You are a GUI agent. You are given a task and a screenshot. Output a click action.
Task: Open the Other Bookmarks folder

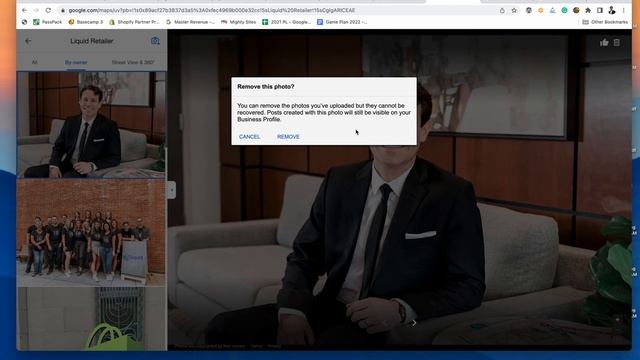tap(605, 22)
